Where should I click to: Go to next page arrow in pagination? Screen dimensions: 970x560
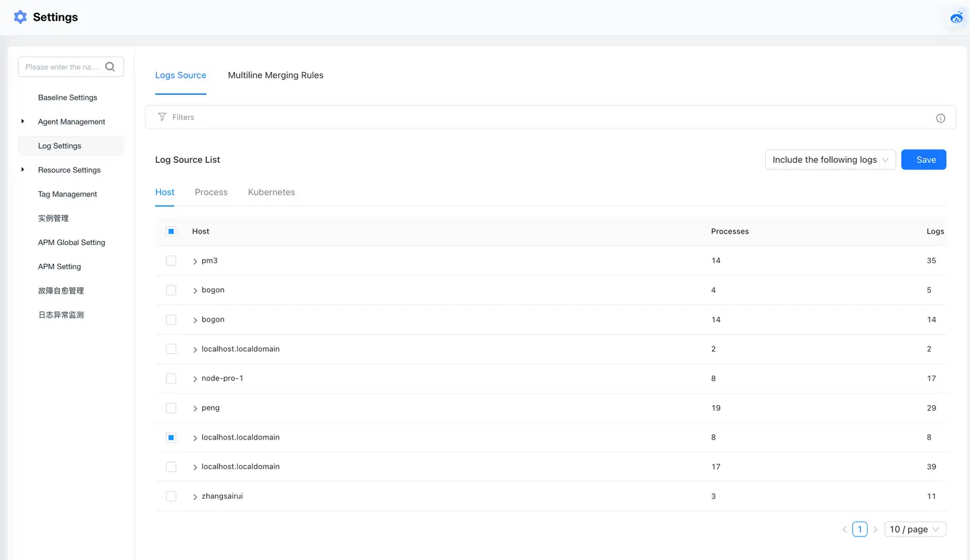tap(875, 530)
